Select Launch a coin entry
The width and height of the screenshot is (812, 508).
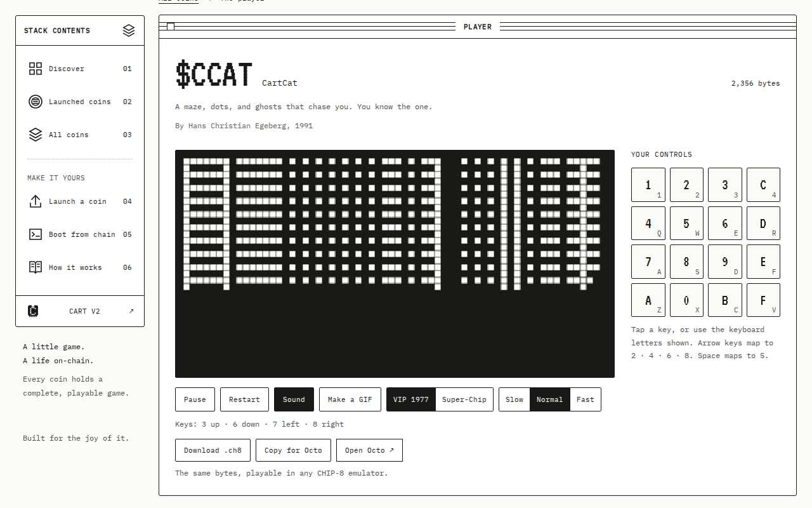coord(80,201)
